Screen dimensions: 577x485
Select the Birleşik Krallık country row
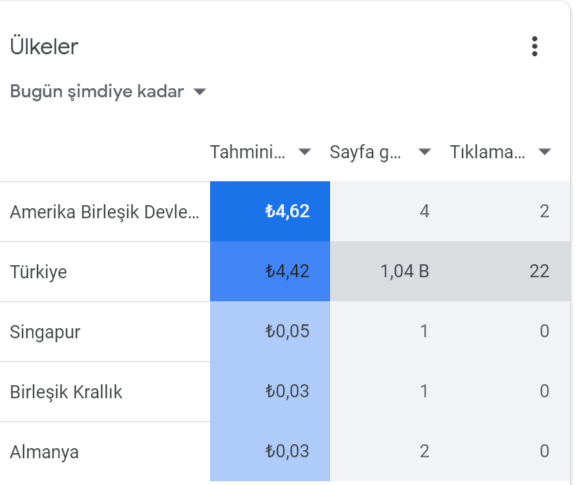coord(285,392)
